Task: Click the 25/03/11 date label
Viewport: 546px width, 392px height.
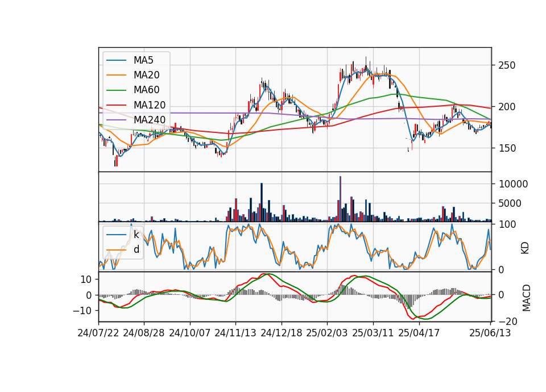Action: pyautogui.click(x=373, y=333)
